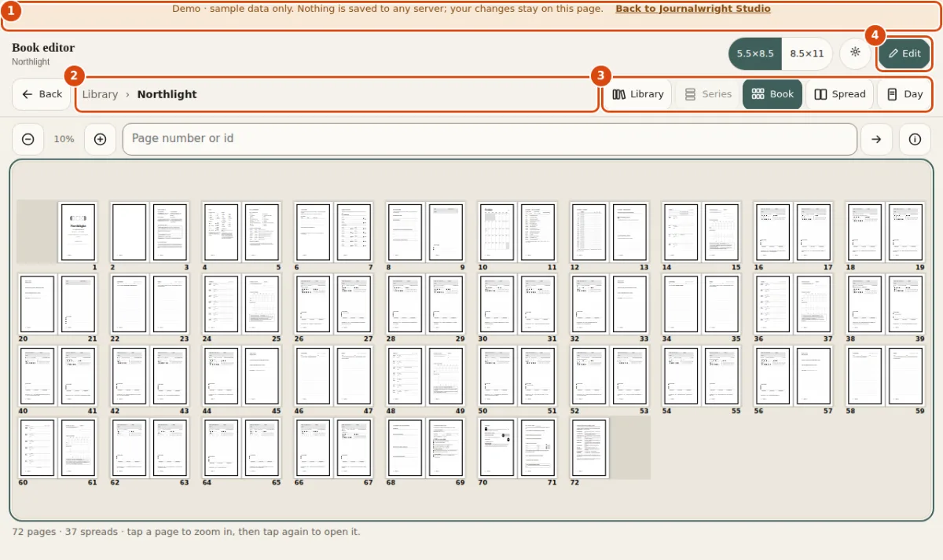Image resolution: width=943 pixels, height=560 pixels.
Task: Switch to the Series view tab
Action: (x=708, y=94)
